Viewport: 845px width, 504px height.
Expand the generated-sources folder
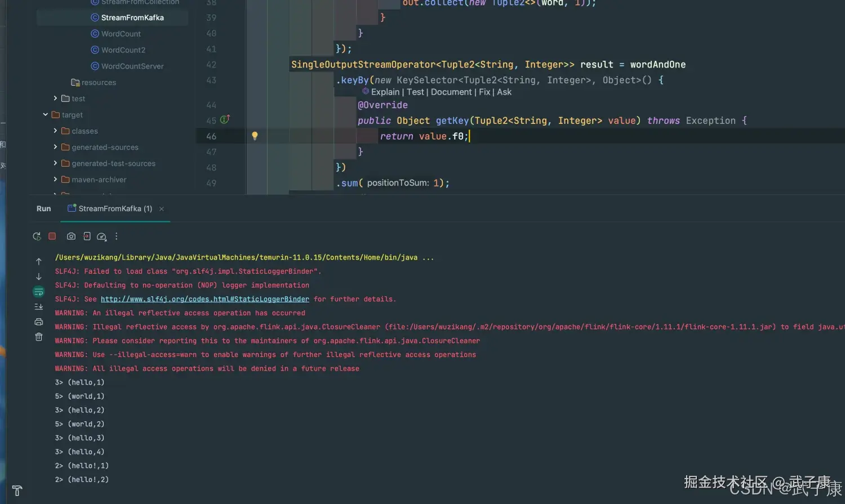pos(55,147)
